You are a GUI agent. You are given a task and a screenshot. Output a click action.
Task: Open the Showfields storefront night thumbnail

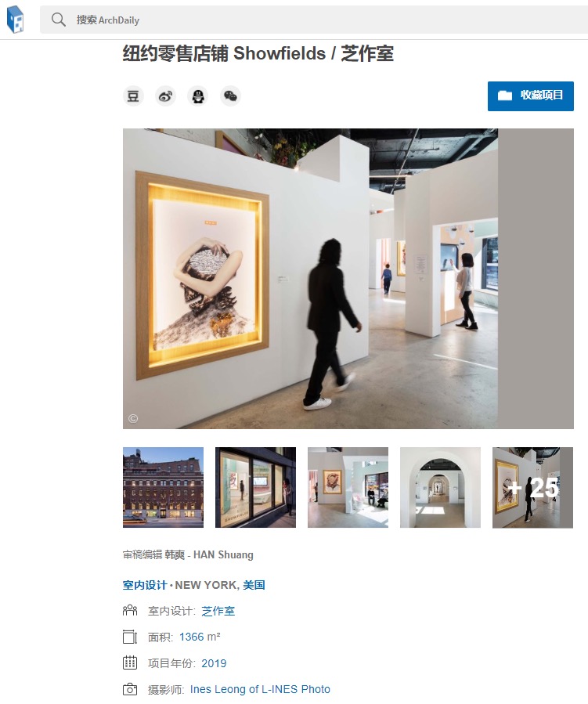(x=255, y=487)
